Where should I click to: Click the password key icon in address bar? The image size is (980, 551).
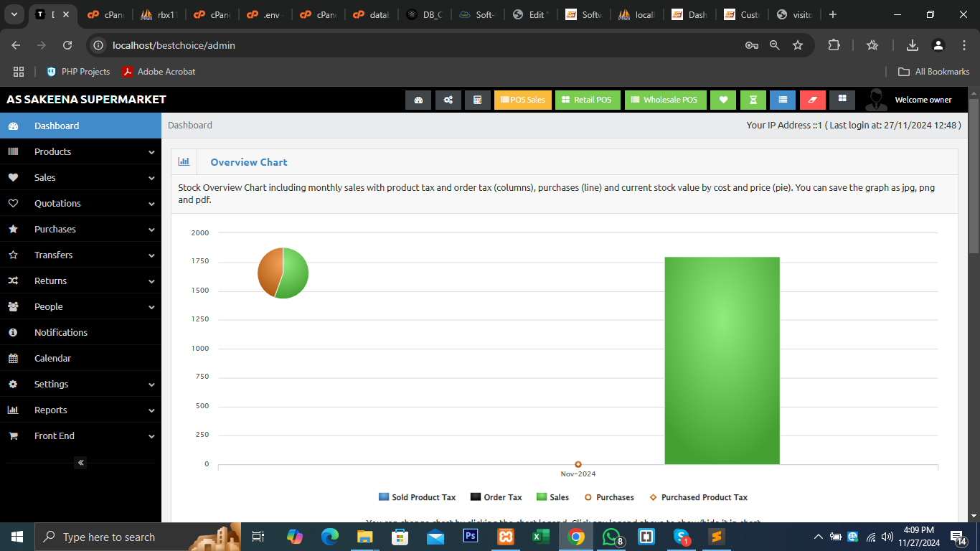pyautogui.click(x=752, y=45)
